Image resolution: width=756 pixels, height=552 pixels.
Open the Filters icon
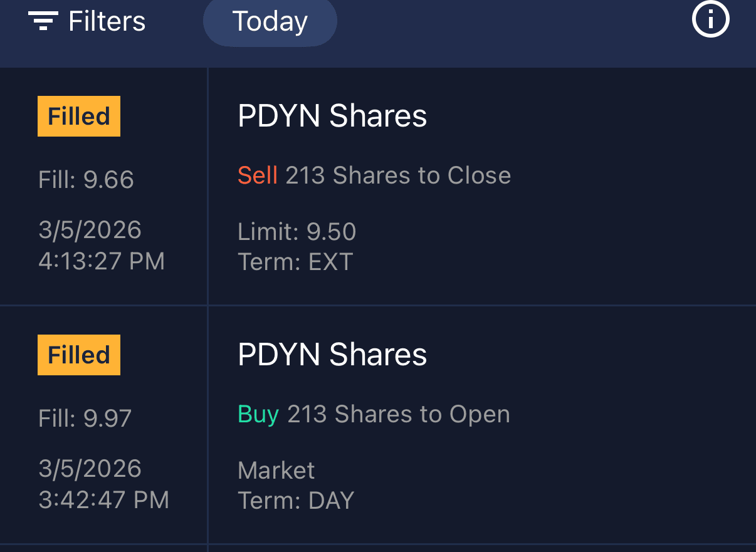(43, 21)
